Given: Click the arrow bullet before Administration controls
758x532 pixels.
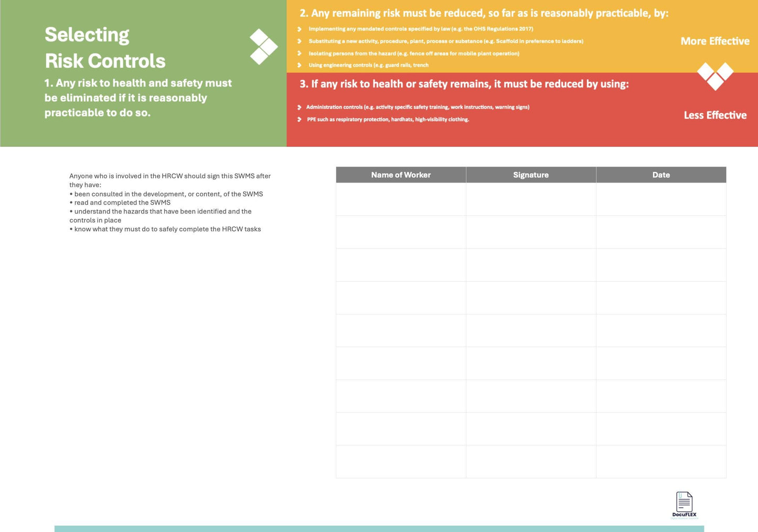Looking at the screenshot, I should 300,108.
